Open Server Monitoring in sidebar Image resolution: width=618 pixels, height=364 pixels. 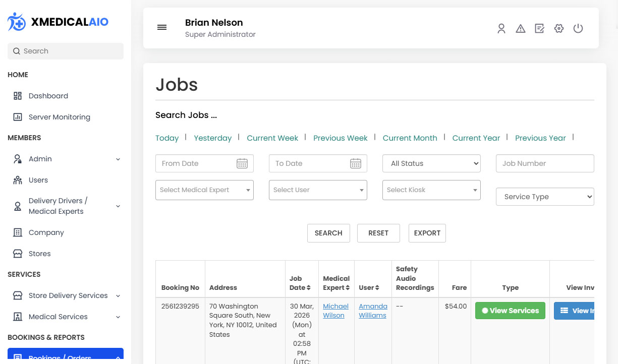pyautogui.click(x=59, y=117)
